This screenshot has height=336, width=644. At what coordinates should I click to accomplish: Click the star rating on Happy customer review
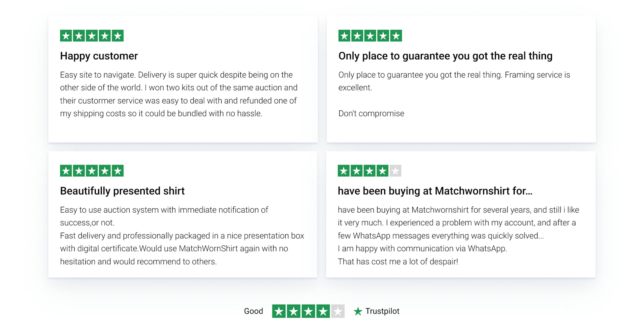(x=92, y=35)
